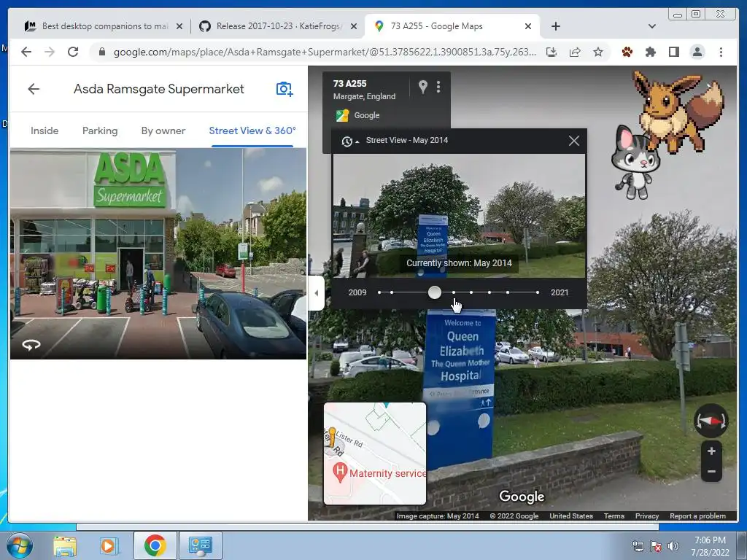
Task: Open the Action Center flag tray icon
Action: click(656, 546)
